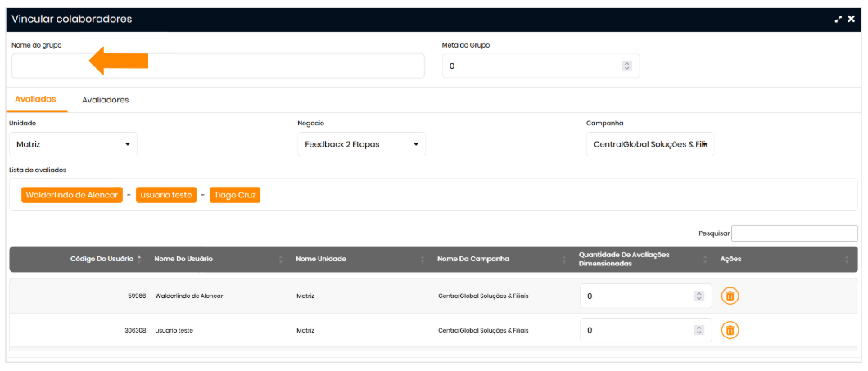Screen dimensions: 868x371
Task: Open the Negocio dropdown showing Feedback 2 Etapas
Action: point(360,144)
